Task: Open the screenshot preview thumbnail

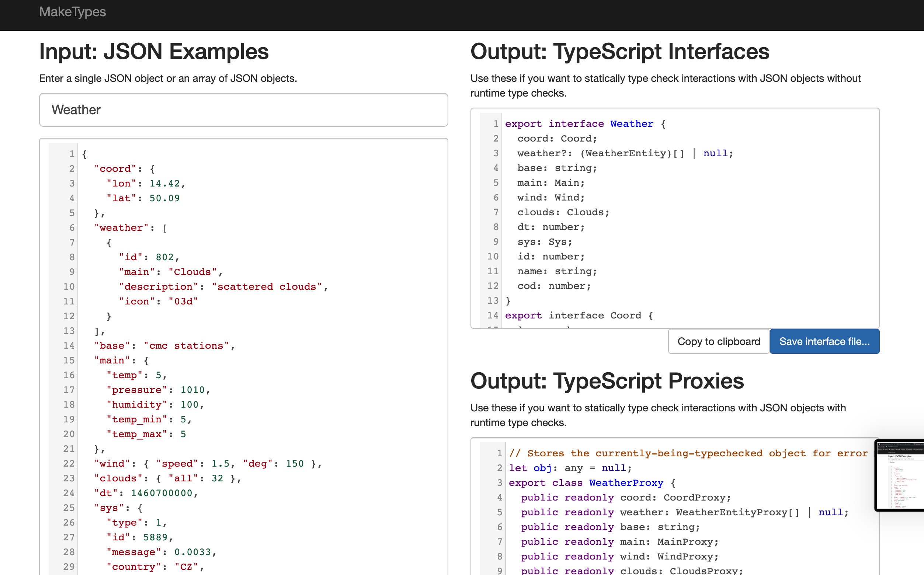Action: (x=900, y=475)
